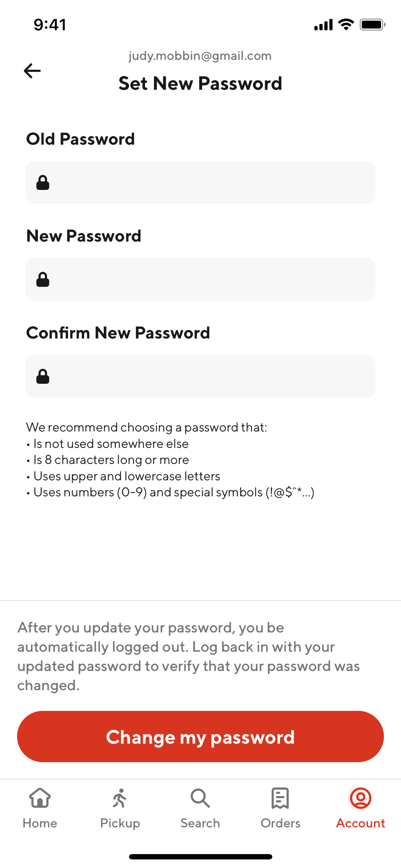Switch to the Home tab label

click(x=40, y=823)
